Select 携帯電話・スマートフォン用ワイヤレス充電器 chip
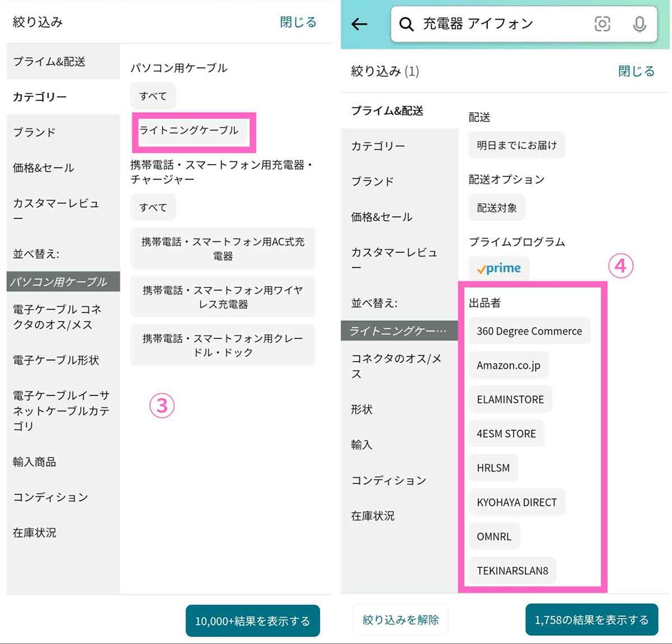The image size is (672, 644). (x=223, y=297)
